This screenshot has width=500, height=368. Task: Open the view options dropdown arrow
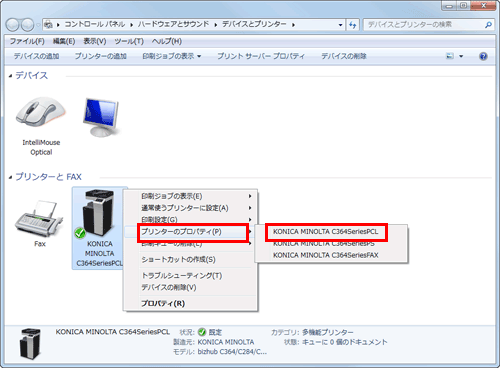(x=461, y=56)
